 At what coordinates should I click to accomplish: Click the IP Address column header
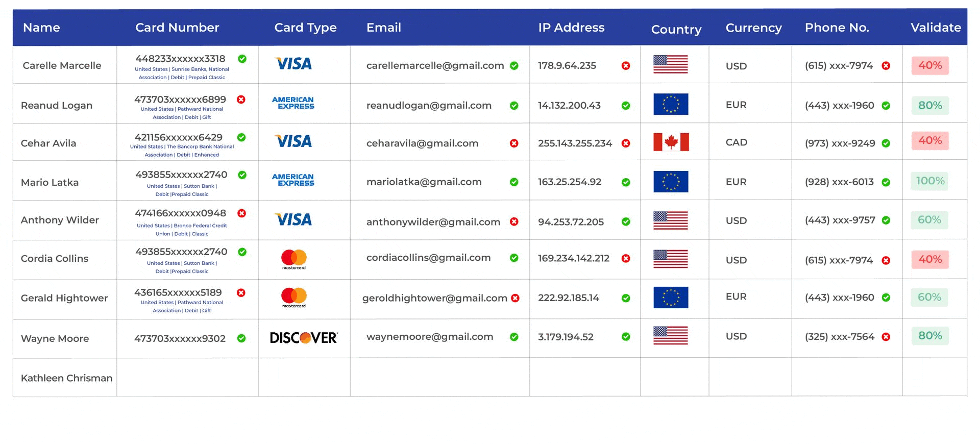tap(571, 28)
